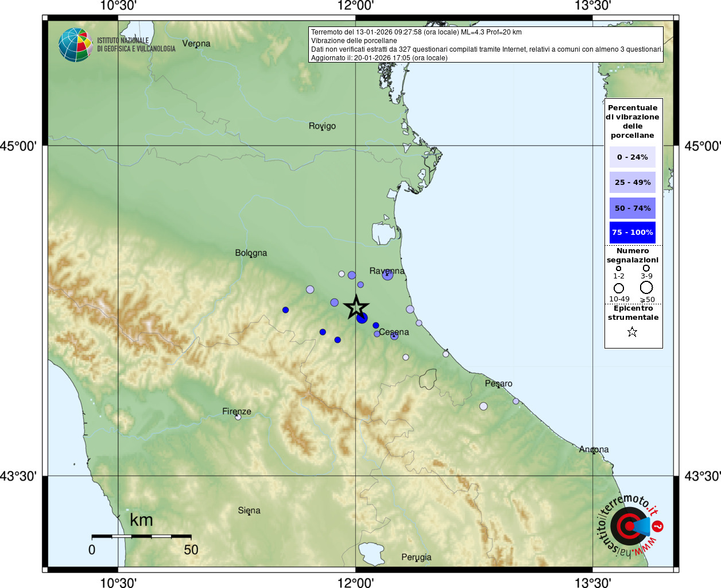Click the legend title 'Percentuale di vibrazione delle porcellane'
Screen dimensions: 721x588
pos(633,121)
